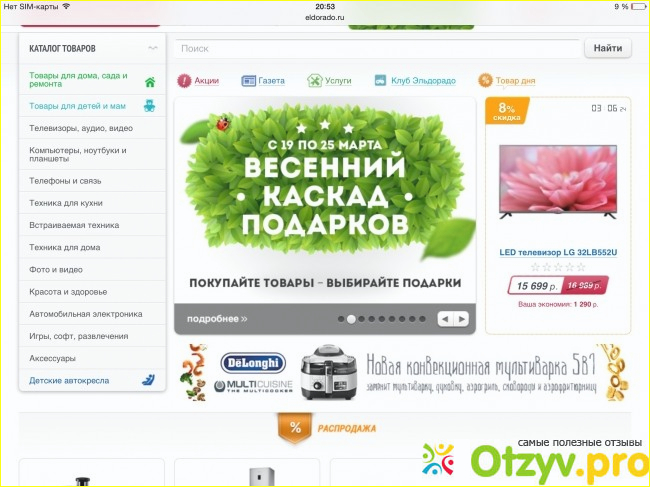Click the Товар дня percent icon

(485, 80)
